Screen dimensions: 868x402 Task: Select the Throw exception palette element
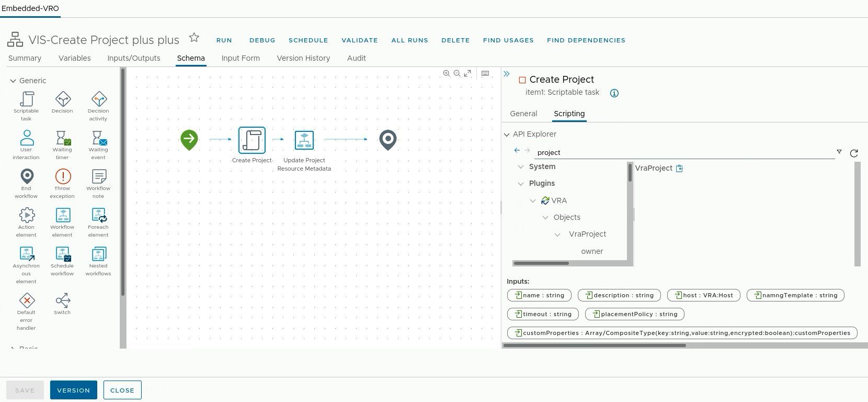[x=63, y=184]
